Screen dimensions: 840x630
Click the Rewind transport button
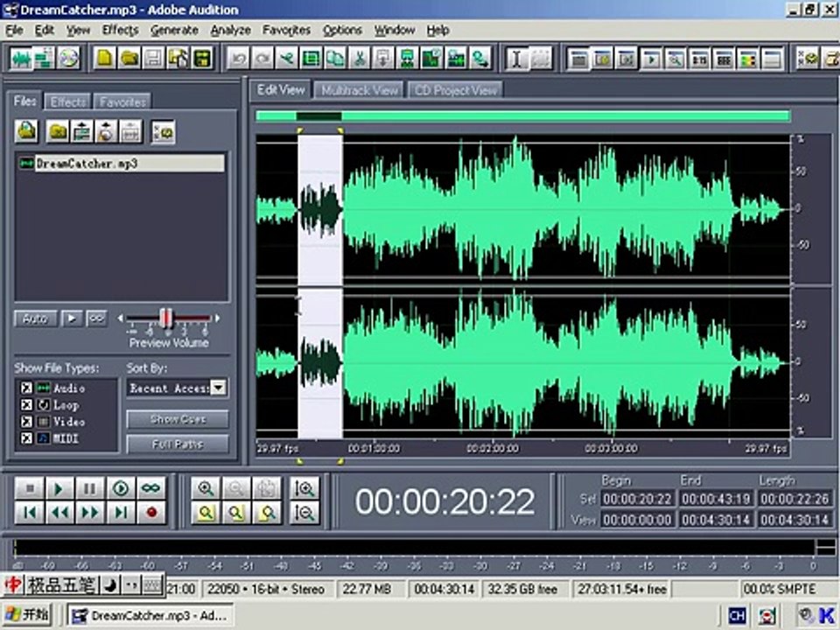coord(59,513)
